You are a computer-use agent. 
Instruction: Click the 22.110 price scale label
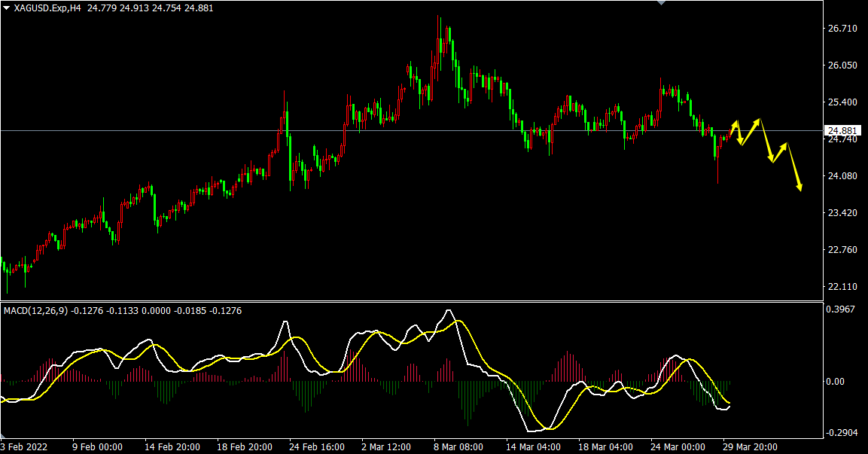point(842,287)
